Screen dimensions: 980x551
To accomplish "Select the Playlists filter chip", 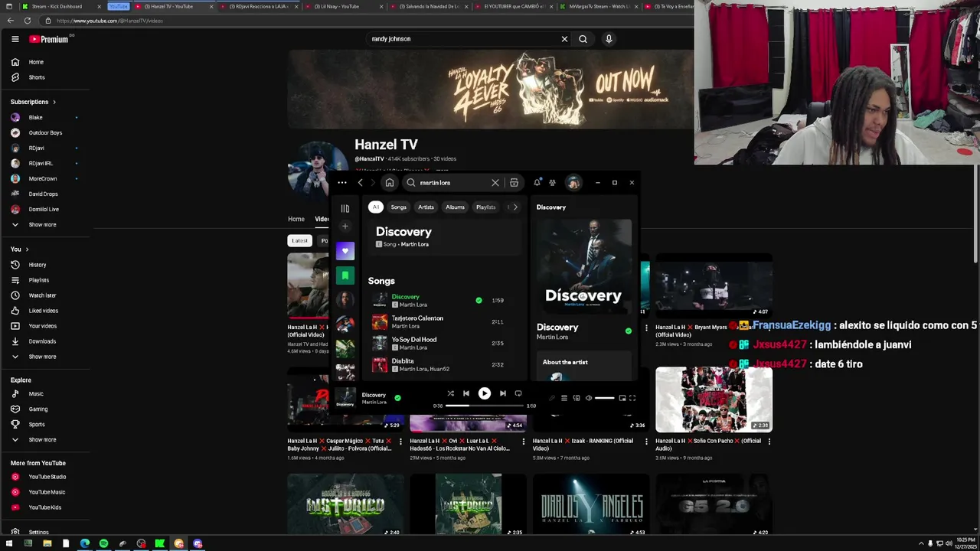I will pos(485,207).
